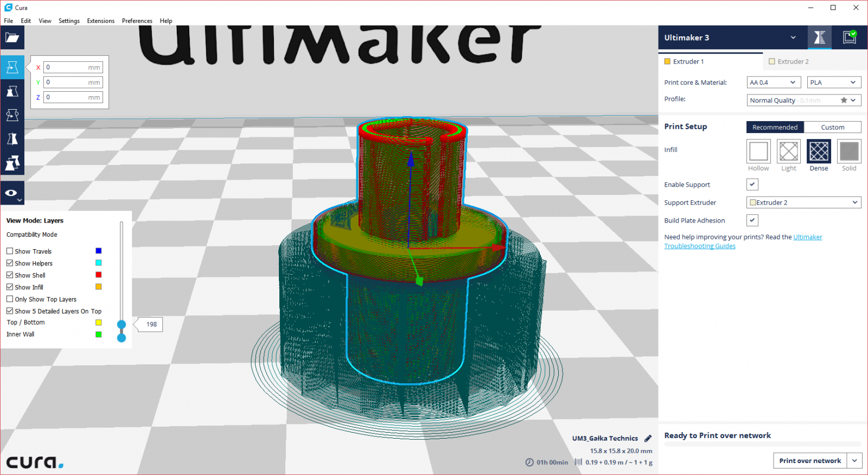Select the Solid infill icon

click(849, 151)
